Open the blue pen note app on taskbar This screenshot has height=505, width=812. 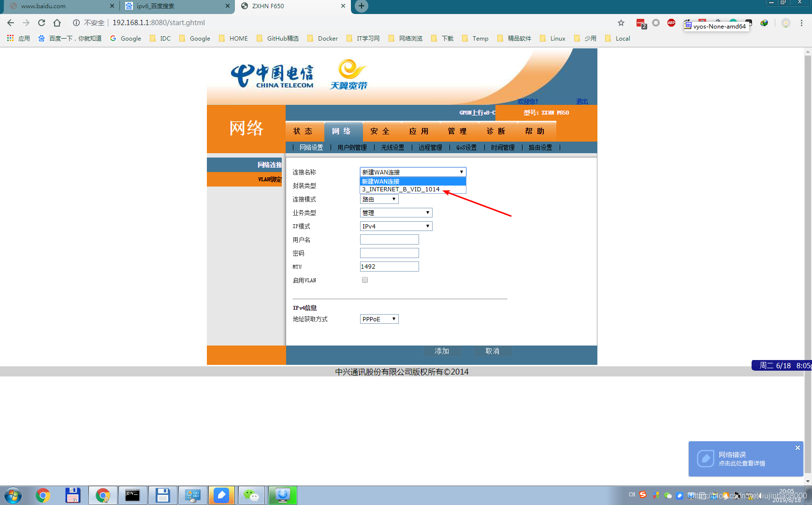[221, 495]
